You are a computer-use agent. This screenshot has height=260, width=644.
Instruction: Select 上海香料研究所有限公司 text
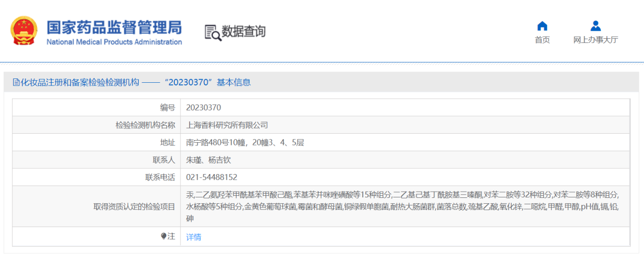click(x=227, y=125)
